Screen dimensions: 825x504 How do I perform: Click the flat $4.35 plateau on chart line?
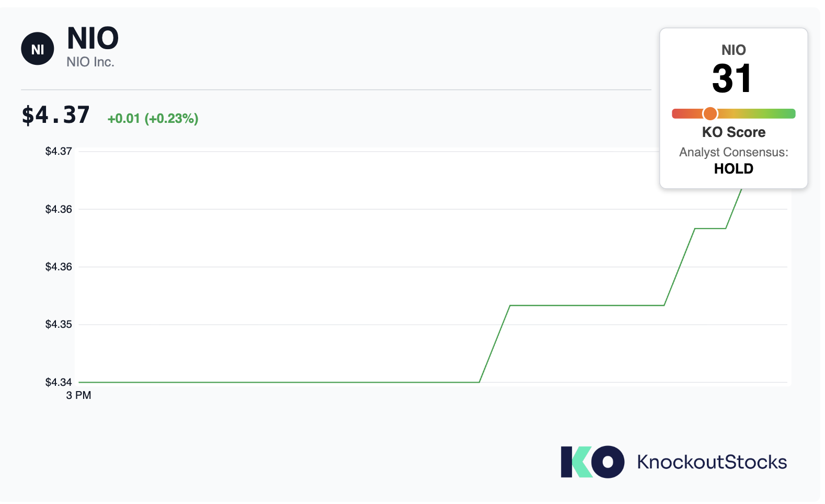point(587,305)
